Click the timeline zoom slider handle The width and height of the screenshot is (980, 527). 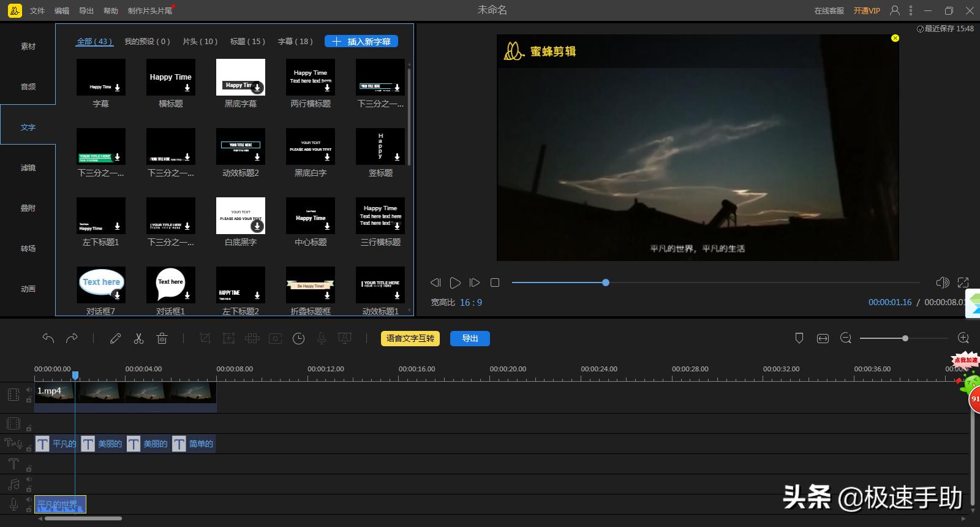click(x=905, y=338)
